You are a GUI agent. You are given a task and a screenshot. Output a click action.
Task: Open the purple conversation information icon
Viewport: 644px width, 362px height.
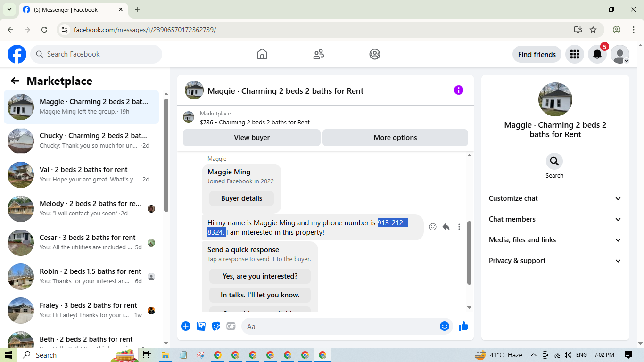coord(459,90)
